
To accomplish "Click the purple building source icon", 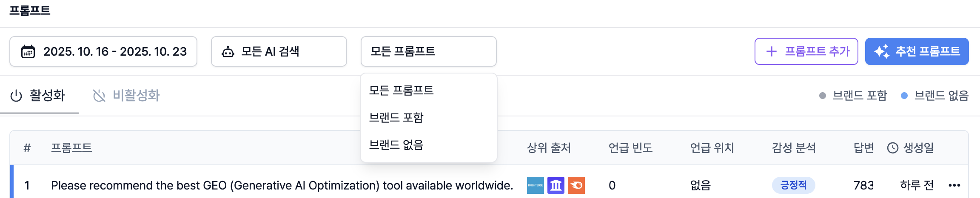I will tap(556, 185).
